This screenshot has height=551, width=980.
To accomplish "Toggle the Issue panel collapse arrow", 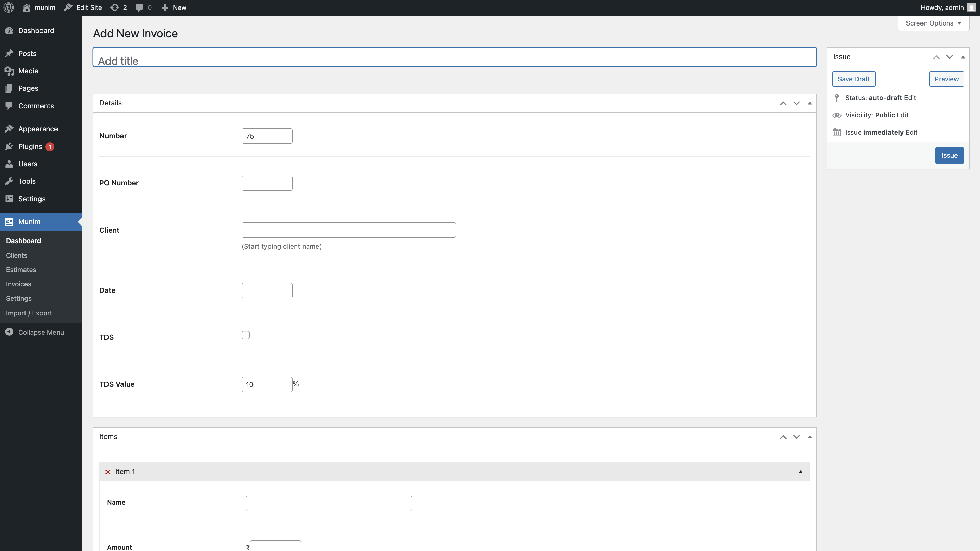I will [963, 57].
